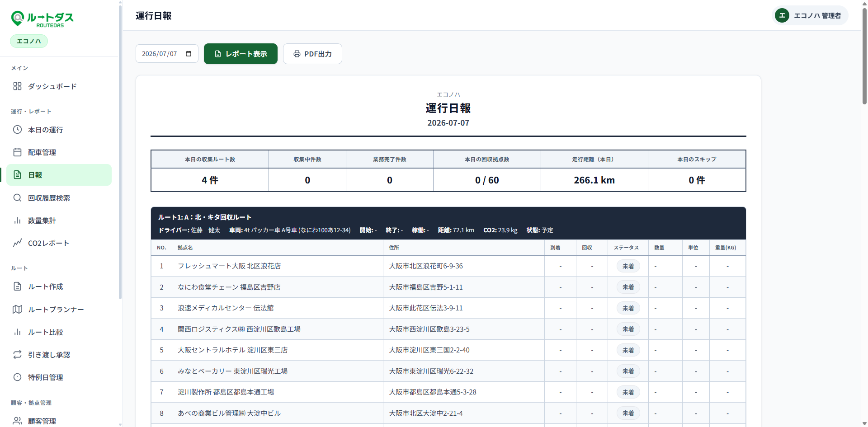Click the 引き渡し承認 arrows icon
The width and height of the screenshot is (868, 427).
pos(17,355)
